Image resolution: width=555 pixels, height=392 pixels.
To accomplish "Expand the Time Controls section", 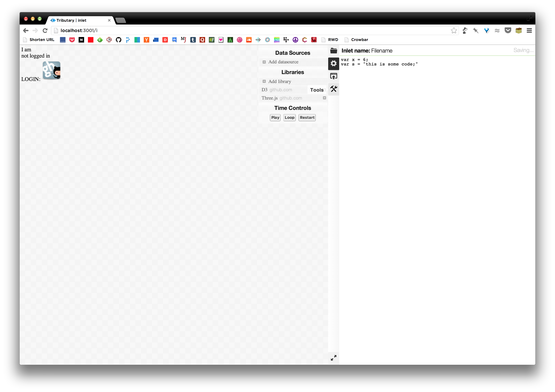I will click(292, 108).
